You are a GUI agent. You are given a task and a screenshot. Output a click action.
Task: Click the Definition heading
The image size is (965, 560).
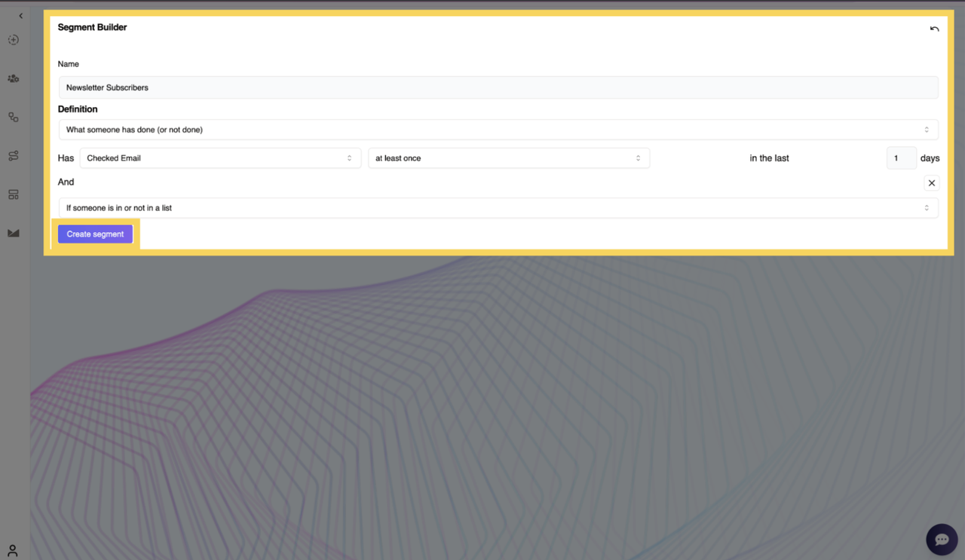[78, 109]
